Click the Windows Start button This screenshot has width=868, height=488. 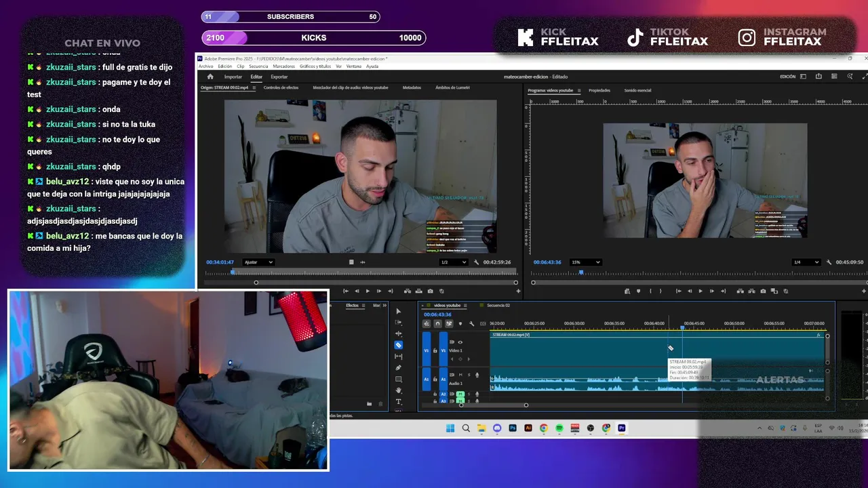[x=450, y=428]
